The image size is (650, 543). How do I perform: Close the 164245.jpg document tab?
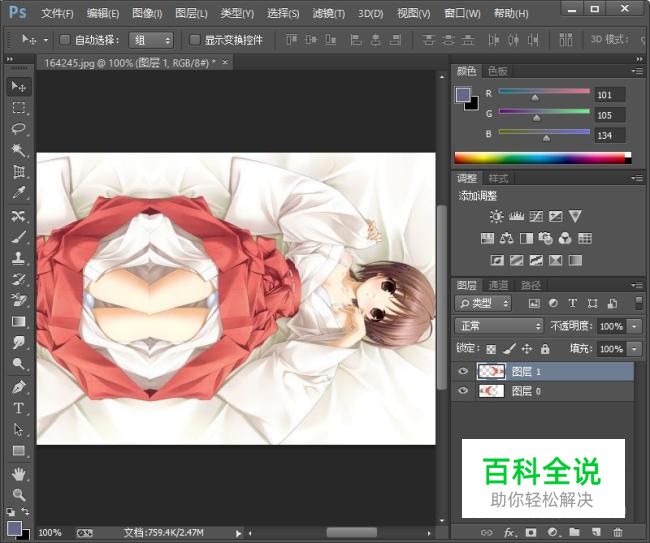pos(225,62)
